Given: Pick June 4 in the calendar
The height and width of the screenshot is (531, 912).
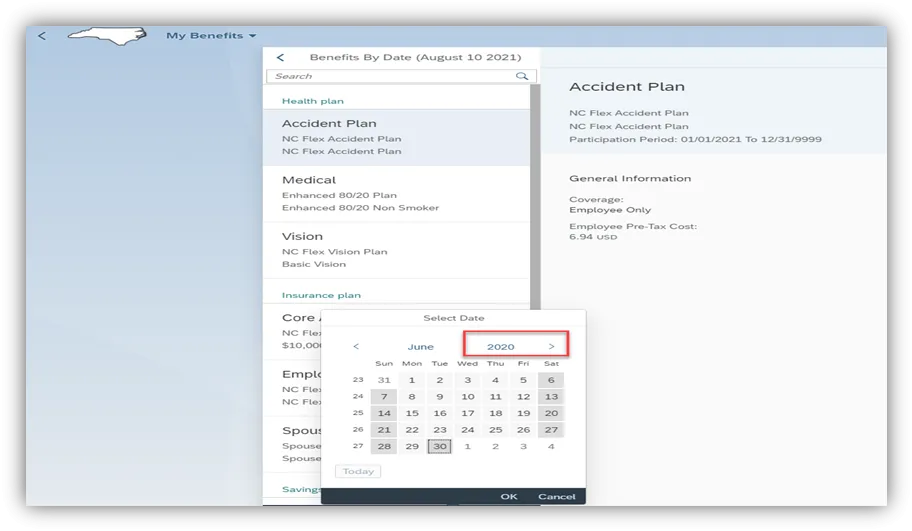Looking at the screenshot, I should (496, 380).
